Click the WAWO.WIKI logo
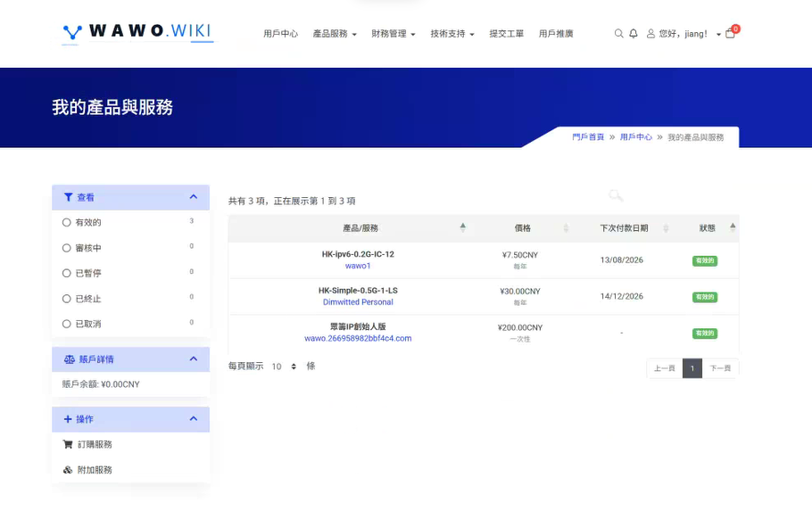 click(x=137, y=32)
